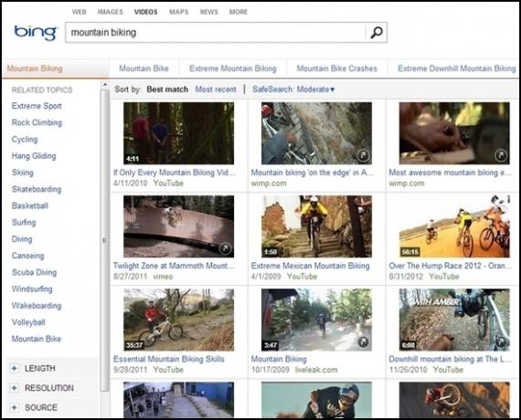The width and height of the screenshot is (521, 420).
Task: Click the Bing logo
Action: pyautogui.click(x=36, y=33)
